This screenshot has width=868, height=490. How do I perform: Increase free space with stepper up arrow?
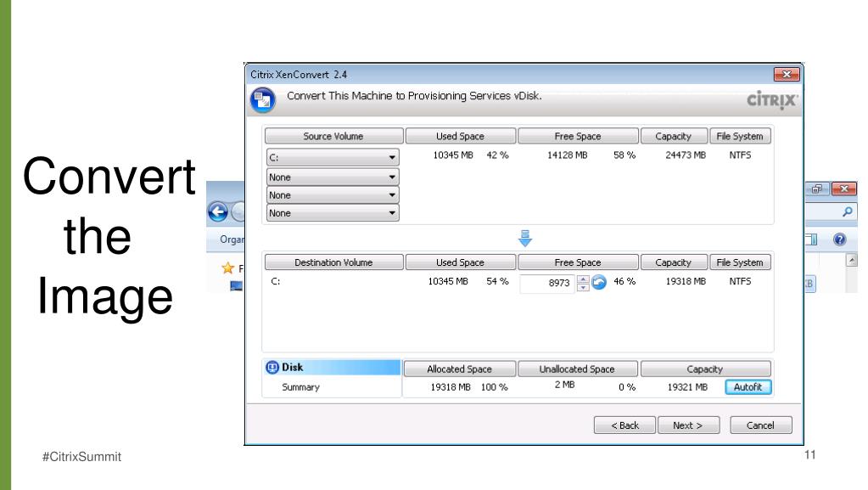point(583,279)
